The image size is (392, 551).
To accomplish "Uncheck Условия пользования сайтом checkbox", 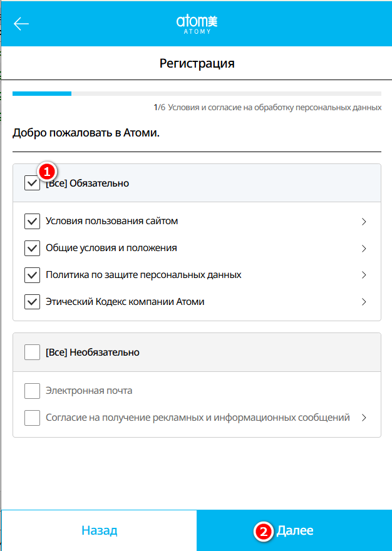I will point(32,222).
